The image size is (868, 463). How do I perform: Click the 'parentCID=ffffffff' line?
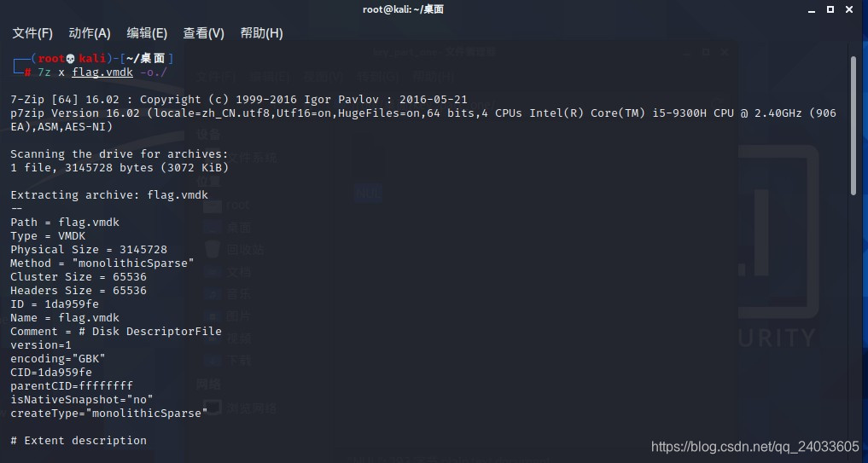point(72,385)
